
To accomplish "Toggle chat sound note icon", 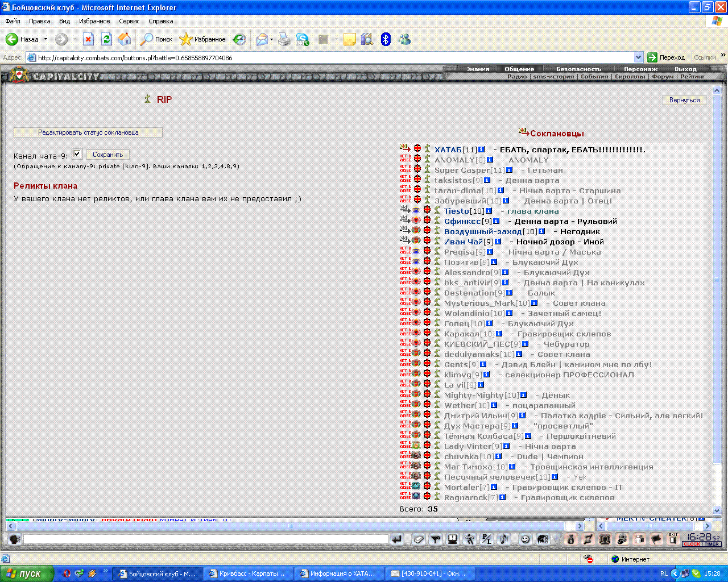I will 504,539.
